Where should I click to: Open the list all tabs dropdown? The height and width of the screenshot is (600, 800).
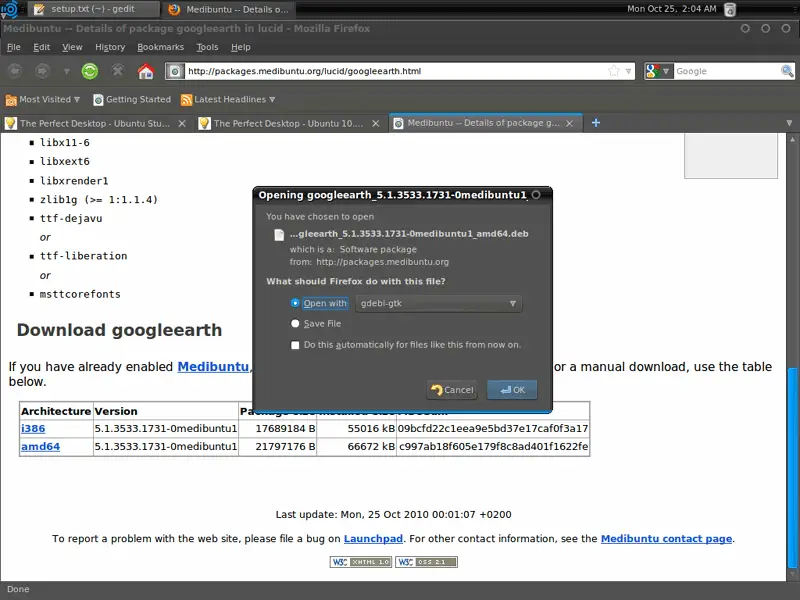pyautogui.click(x=789, y=123)
